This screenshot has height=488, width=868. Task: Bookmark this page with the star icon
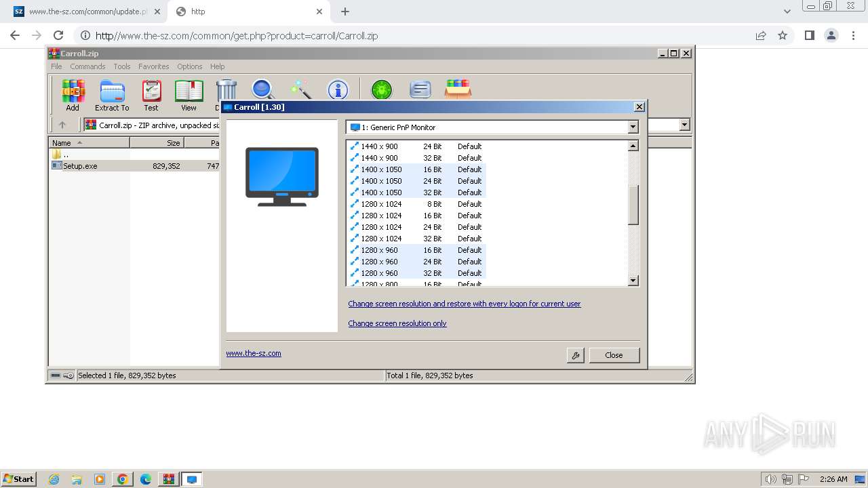pyautogui.click(x=783, y=35)
